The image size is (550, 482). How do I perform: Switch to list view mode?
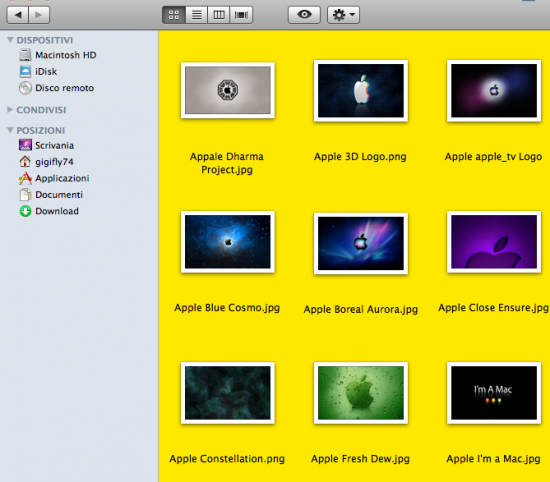[x=196, y=15]
